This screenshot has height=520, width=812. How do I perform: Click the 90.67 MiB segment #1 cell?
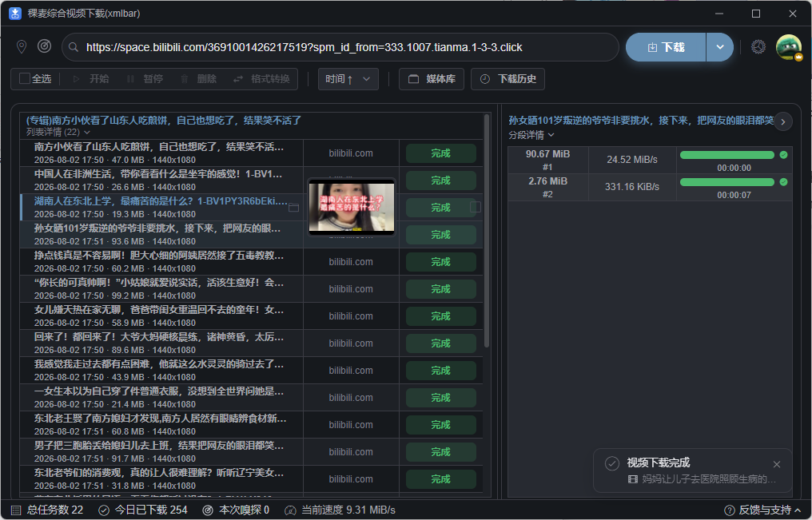pyautogui.click(x=548, y=160)
